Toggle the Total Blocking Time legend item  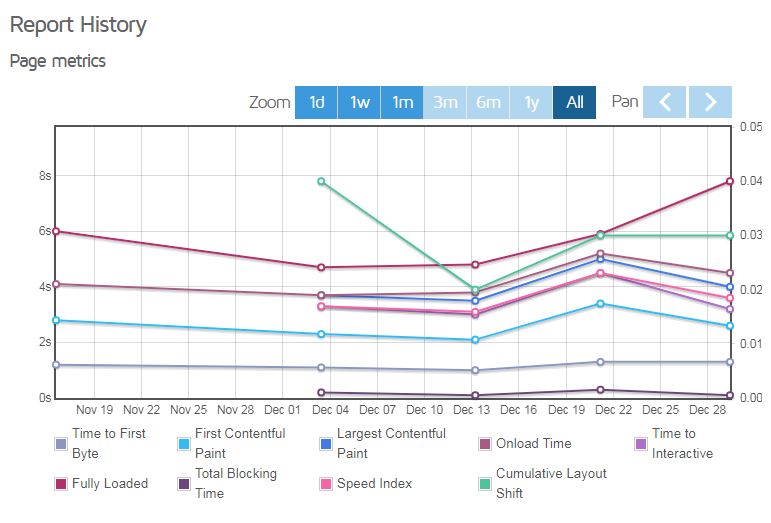click(227, 483)
